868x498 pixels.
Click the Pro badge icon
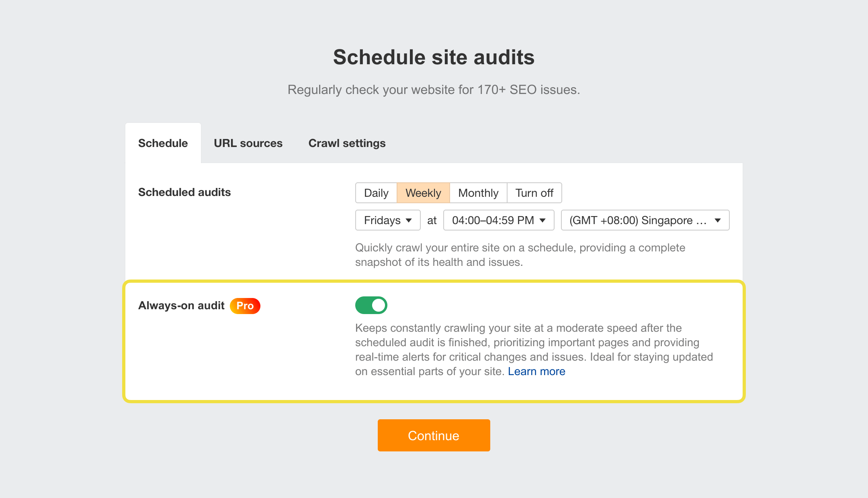pyautogui.click(x=245, y=306)
